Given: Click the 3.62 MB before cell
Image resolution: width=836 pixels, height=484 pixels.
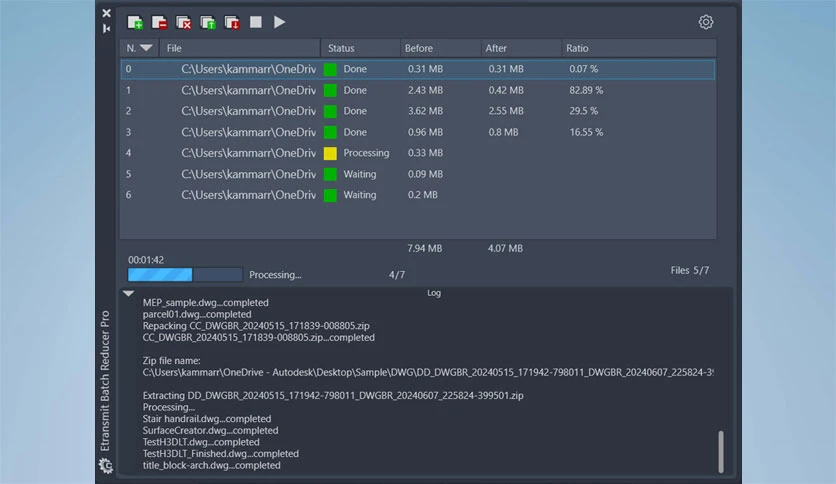Looking at the screenshot, I should coord(425,111).
